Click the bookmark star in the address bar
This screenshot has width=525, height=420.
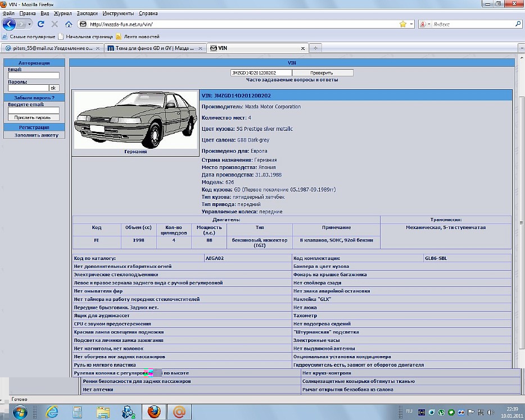click(402, 24)
